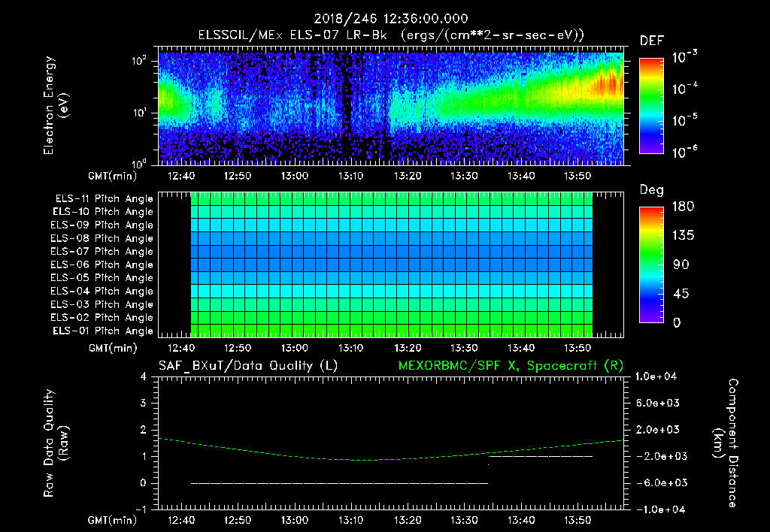Screen dimensions: 770x532
Task: Click the green MEXORBMC/SPF X, Spacecraft (R) label
Action: (x=511, y=366)
